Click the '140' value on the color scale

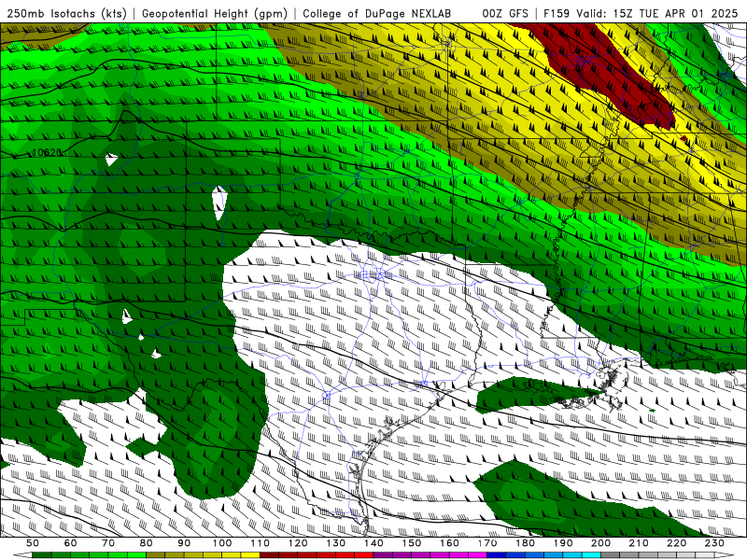[x=373, y=543]
